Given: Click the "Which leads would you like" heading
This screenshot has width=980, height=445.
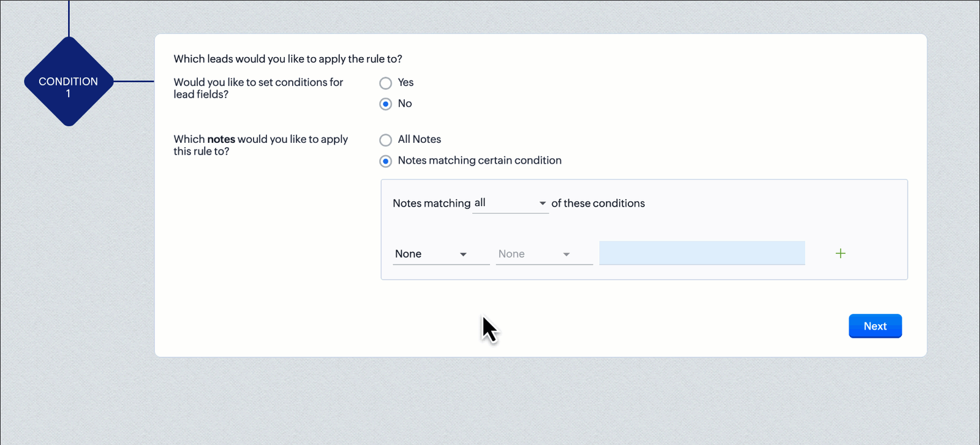Looking at the screenshot, I should pyautogui.click(x=288, y=59).
